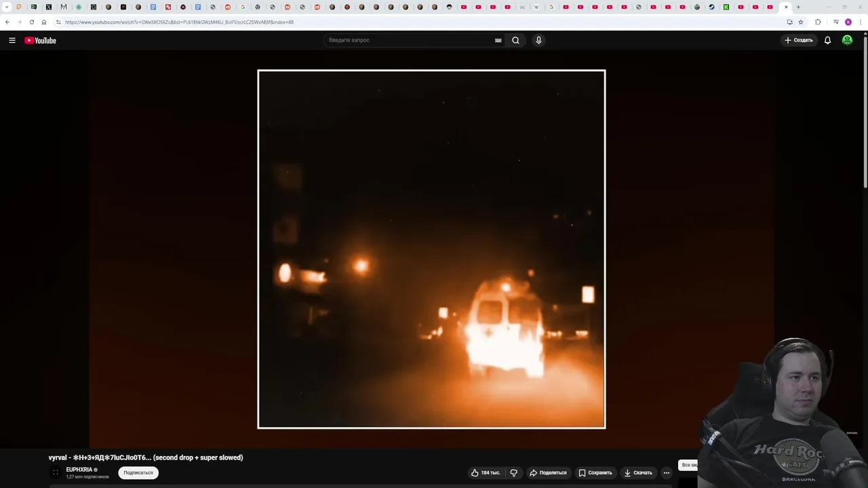This screenshot has width=868, height=488.
Task: Open the Chrome extensions puzzle icon
Action: pyautogui.click(x=818, y=22)
